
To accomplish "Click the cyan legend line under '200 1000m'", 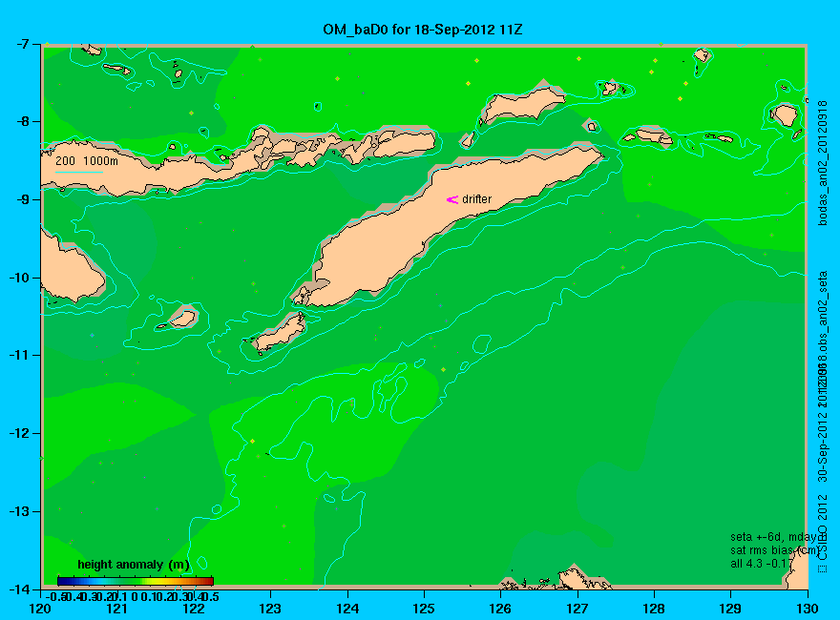I will pyautogui.click(x=78, y=172).
